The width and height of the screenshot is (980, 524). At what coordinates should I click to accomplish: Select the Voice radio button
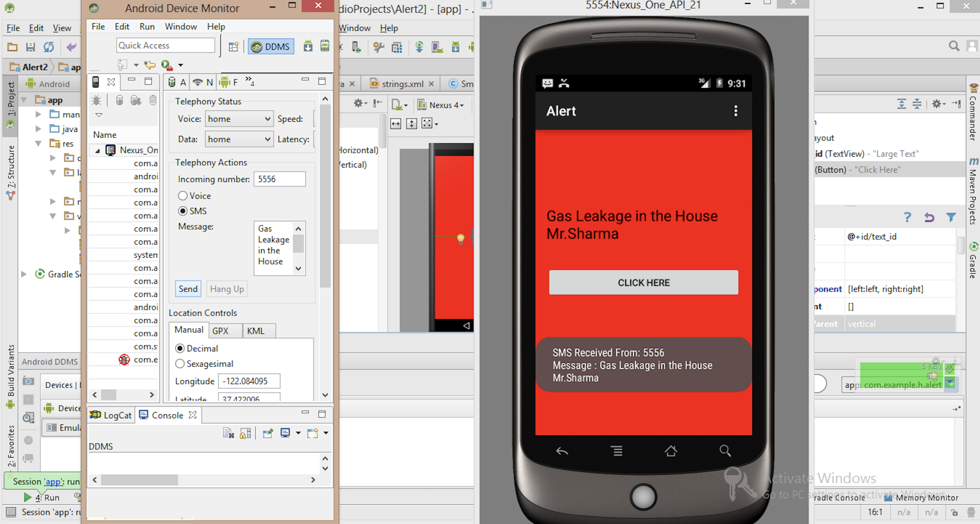tap(183, 196)
